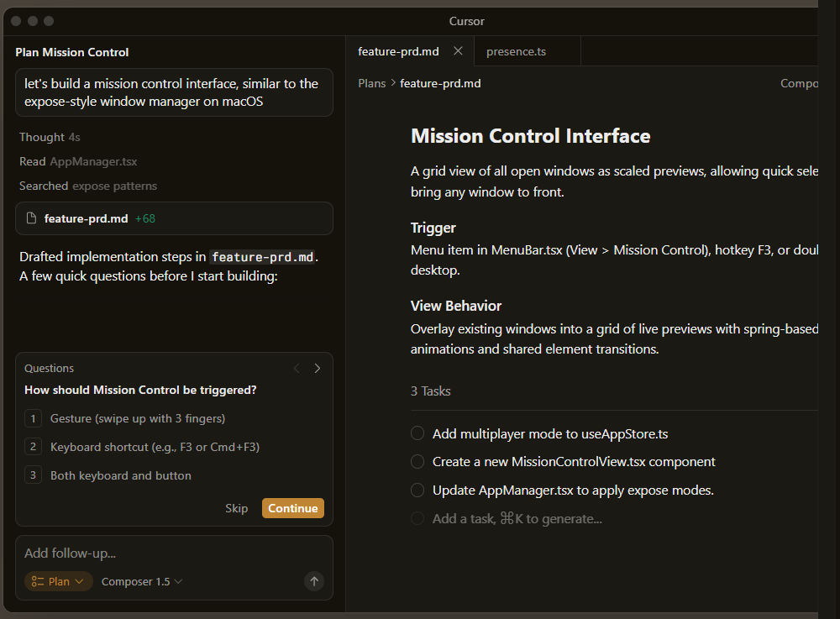The image size is (840, 619).
Task: Click 'Plans' in the breadcrumb path
Action: tap(371, 83)
